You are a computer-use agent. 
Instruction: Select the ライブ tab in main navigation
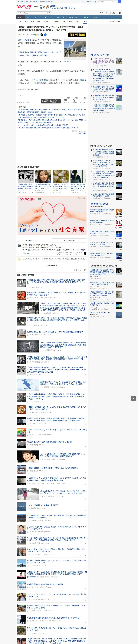point(37,17)
